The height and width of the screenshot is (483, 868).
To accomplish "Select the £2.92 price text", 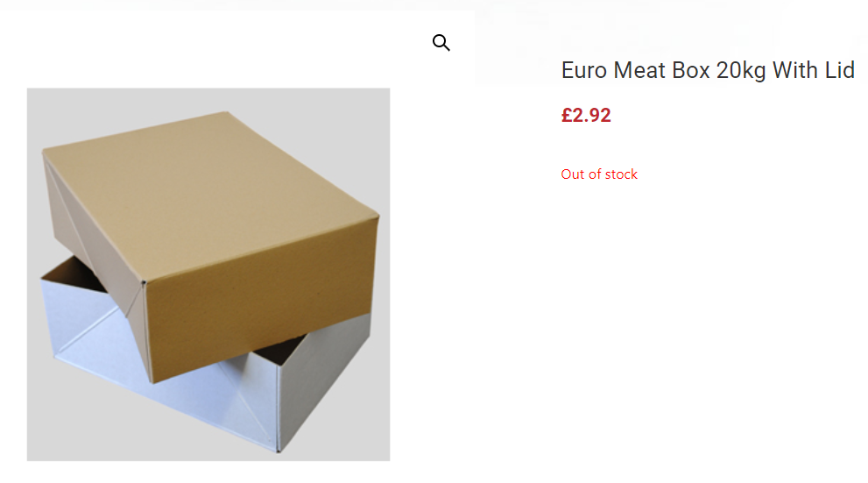I will pyautogui.click(x=586, y=115).
